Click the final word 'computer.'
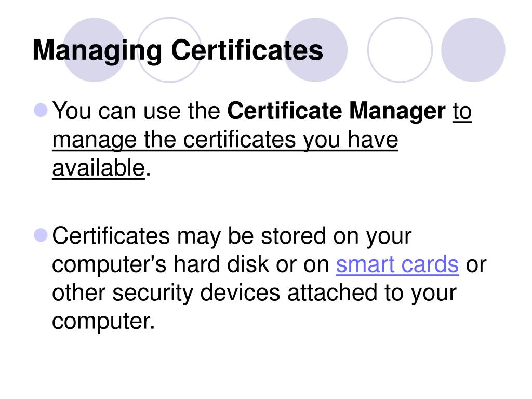The image size is (532, 399). [x=103, y=321]
